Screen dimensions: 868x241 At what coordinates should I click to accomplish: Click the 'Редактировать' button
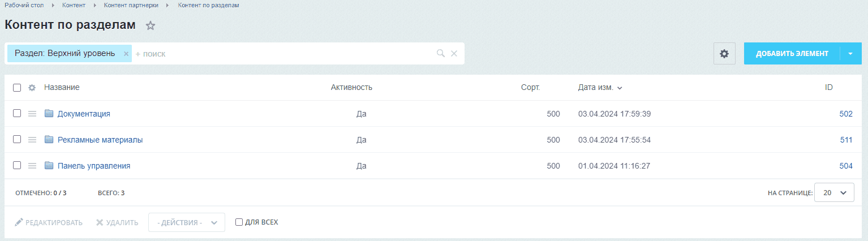coord(49,222)
